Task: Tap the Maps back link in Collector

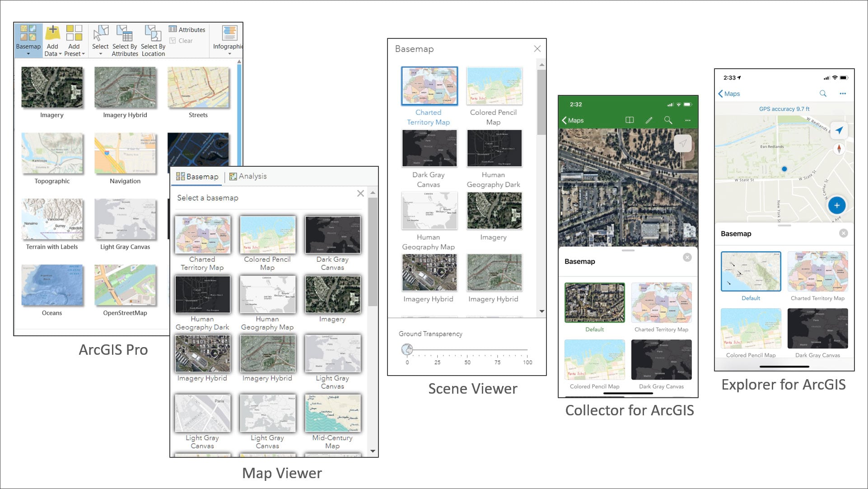Action: 573,120
